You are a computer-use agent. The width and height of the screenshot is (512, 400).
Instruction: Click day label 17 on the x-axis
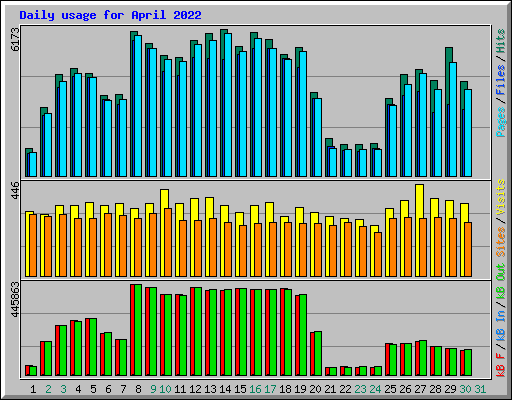click(270, 389)
